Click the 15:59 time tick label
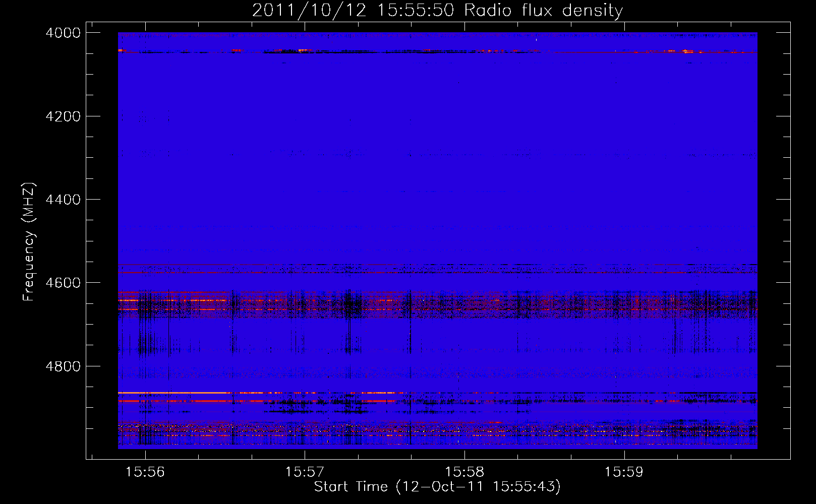This screenshot has height=504, width=816. pos(624,472)
